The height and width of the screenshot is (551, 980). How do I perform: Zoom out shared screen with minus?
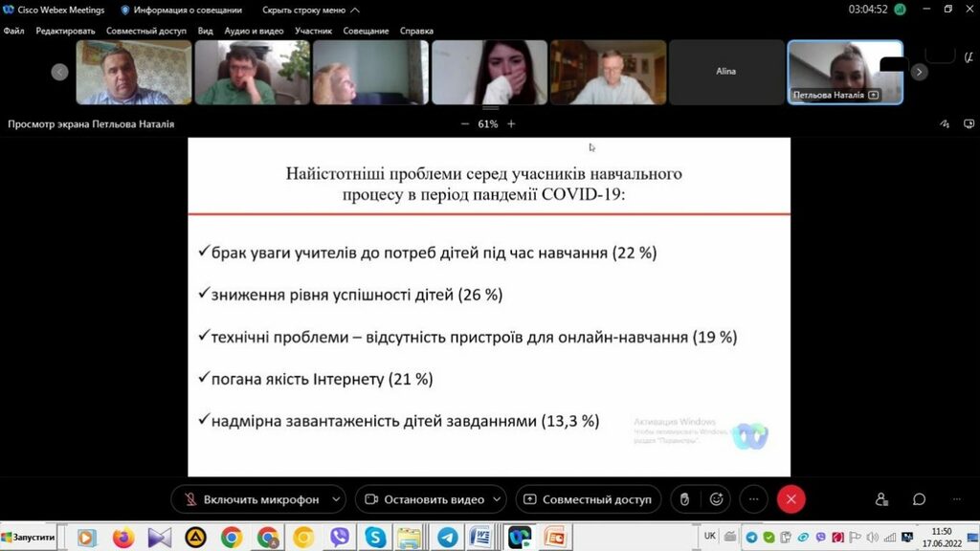(465, 124)
